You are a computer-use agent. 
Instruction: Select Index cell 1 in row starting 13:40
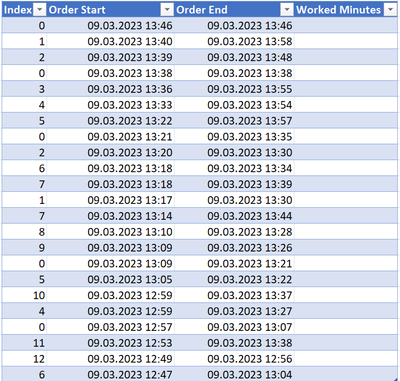click(24, 41)
